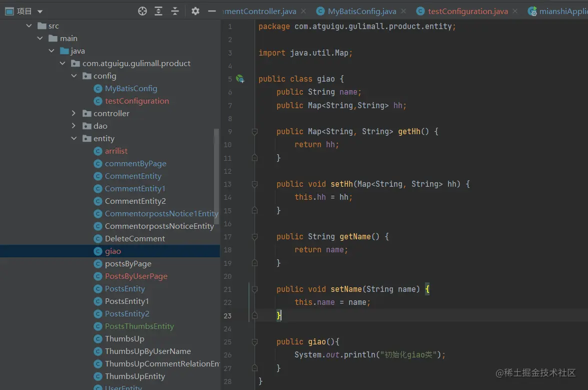Select the PostsThumbsEntity class
Viewport: 588px width, 390px height.
[x=139, y=326]
